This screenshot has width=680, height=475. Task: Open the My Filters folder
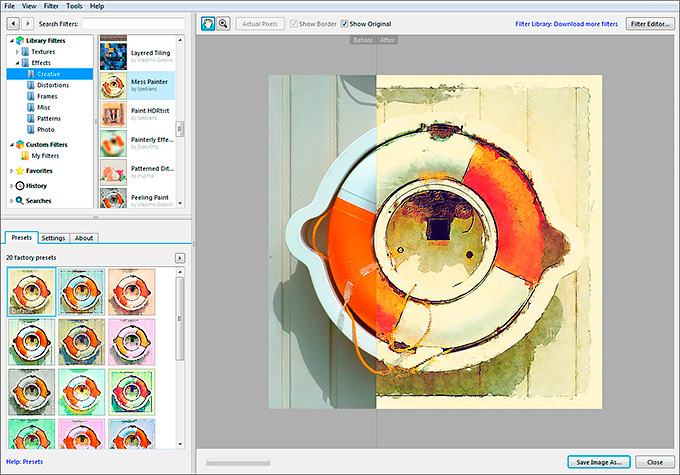click(45, 156)
